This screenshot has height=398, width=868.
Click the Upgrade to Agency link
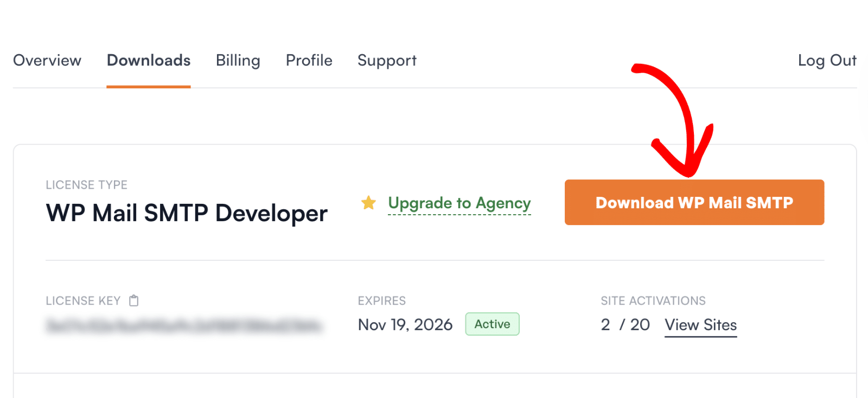click(459, 203)
